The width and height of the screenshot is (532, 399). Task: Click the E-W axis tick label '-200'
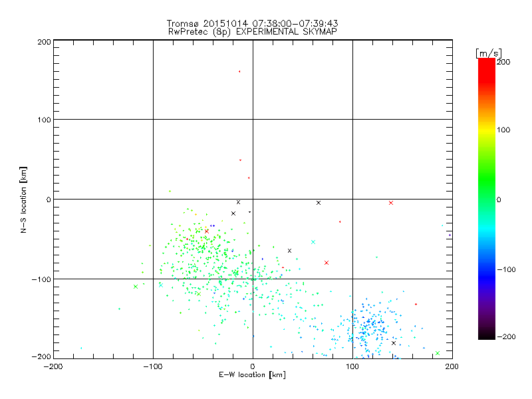(x=53, y=366)
